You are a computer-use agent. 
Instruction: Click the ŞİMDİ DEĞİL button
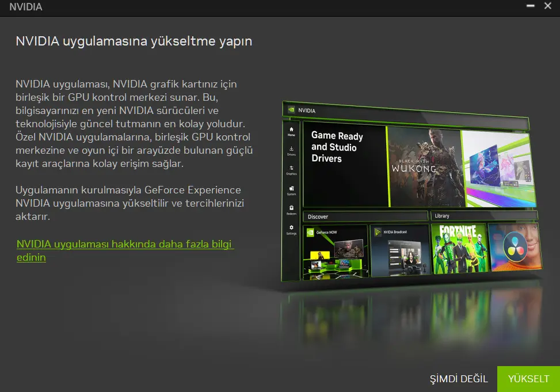[x=459, y=379]
